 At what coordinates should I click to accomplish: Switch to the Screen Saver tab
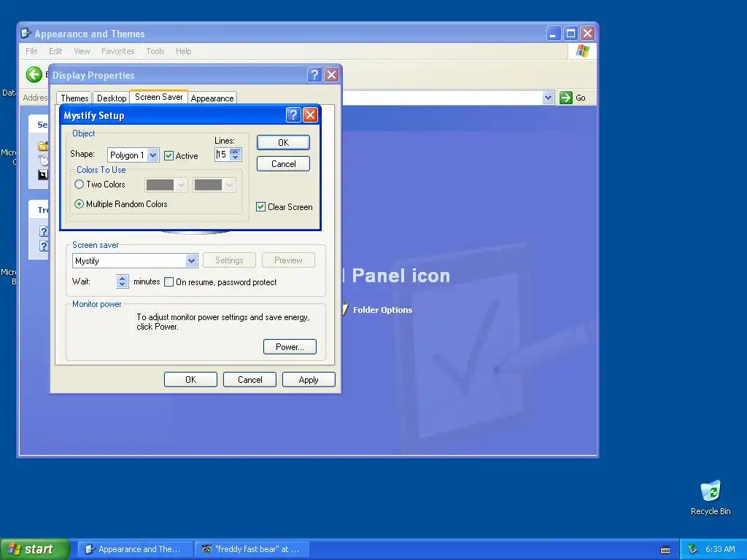158,97
